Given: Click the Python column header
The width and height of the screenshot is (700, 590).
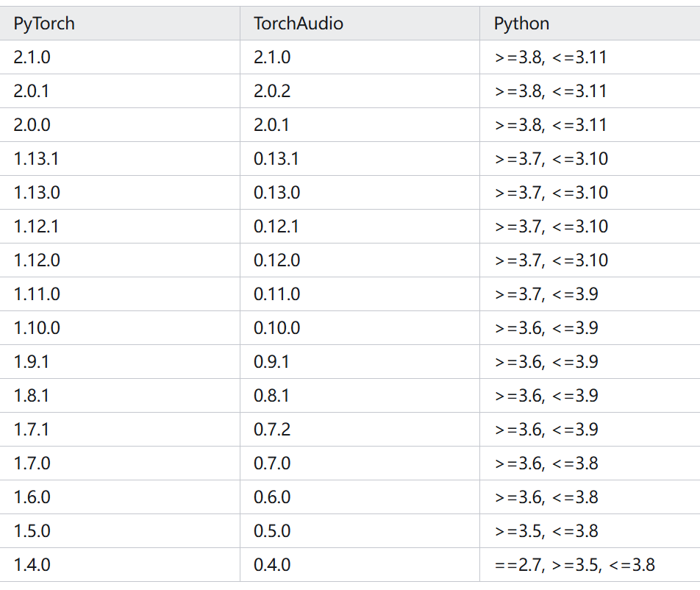Looking at the screenshot, I should [590, 24].
